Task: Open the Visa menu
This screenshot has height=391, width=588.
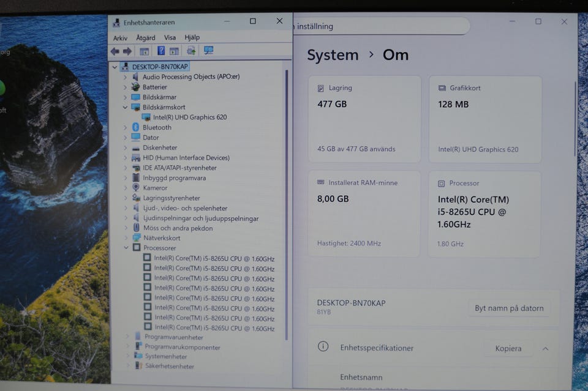Action: [170, 37]
